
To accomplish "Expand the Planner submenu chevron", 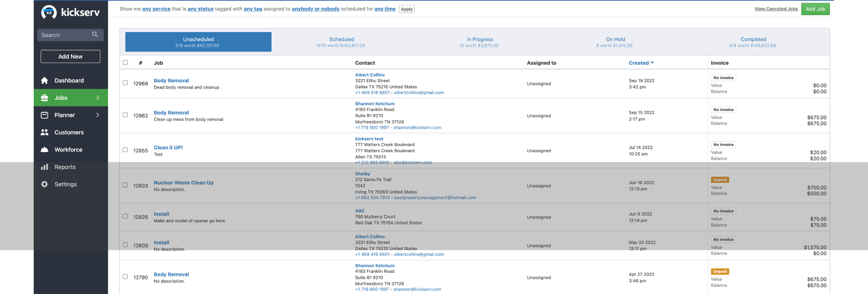I will tap(98, 115).
